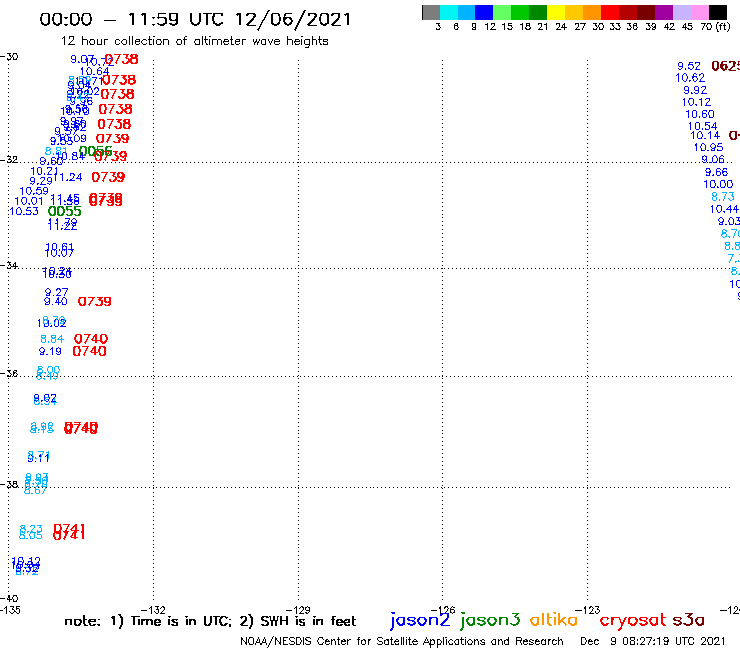Click the wave height value '10.95'
Viewport: 740px width, 650px height.
click(x=708, y=147)
